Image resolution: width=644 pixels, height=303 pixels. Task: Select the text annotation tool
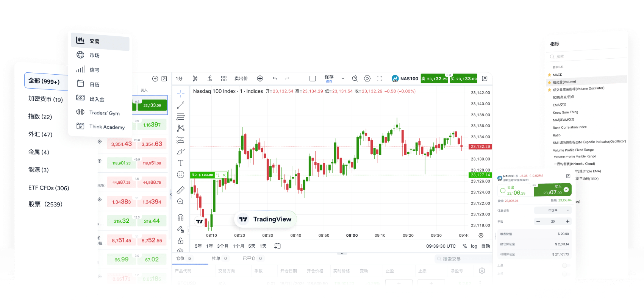click(181, 163)
